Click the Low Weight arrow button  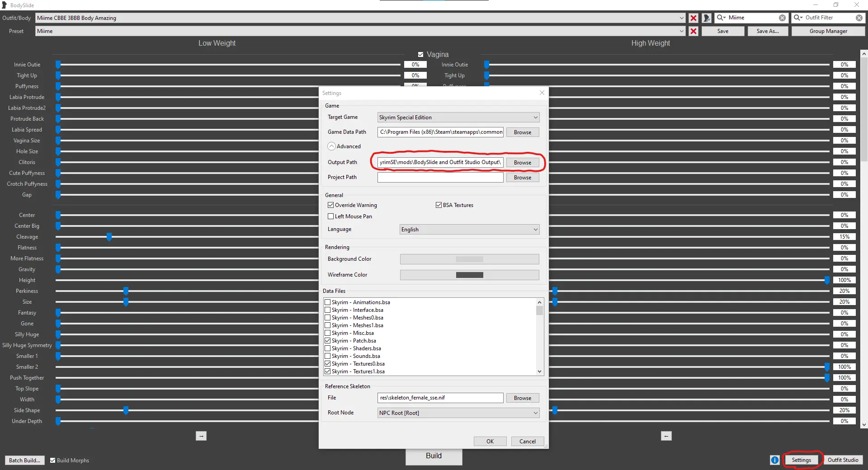click(x=201, y=436)
